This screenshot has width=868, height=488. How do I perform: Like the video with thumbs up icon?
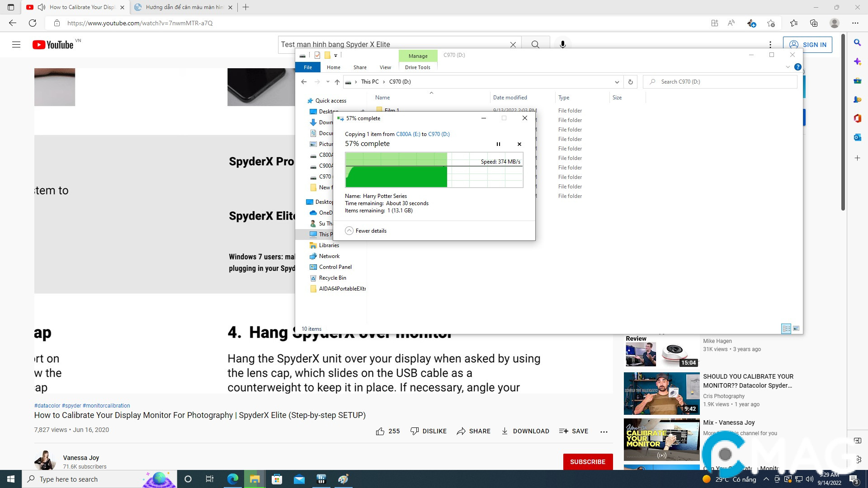tap(381, 431)
